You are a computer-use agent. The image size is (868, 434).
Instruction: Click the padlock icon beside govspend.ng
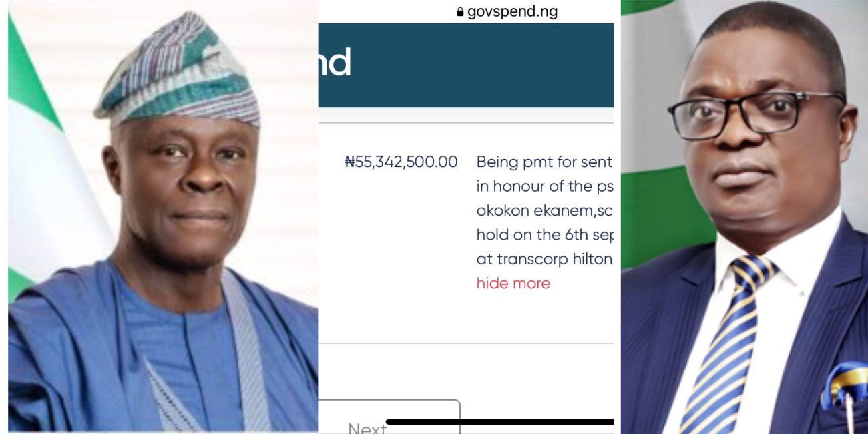pyautogui.click(x=459, y=11)
